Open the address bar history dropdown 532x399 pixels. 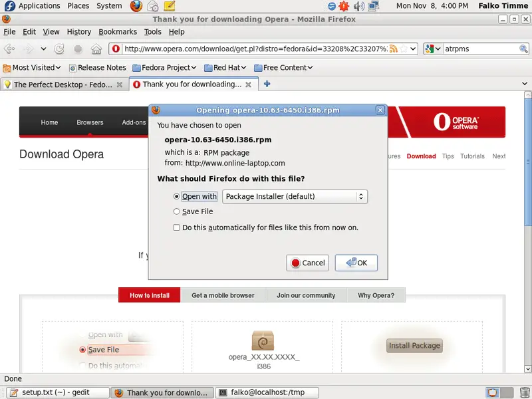[413, 49]
